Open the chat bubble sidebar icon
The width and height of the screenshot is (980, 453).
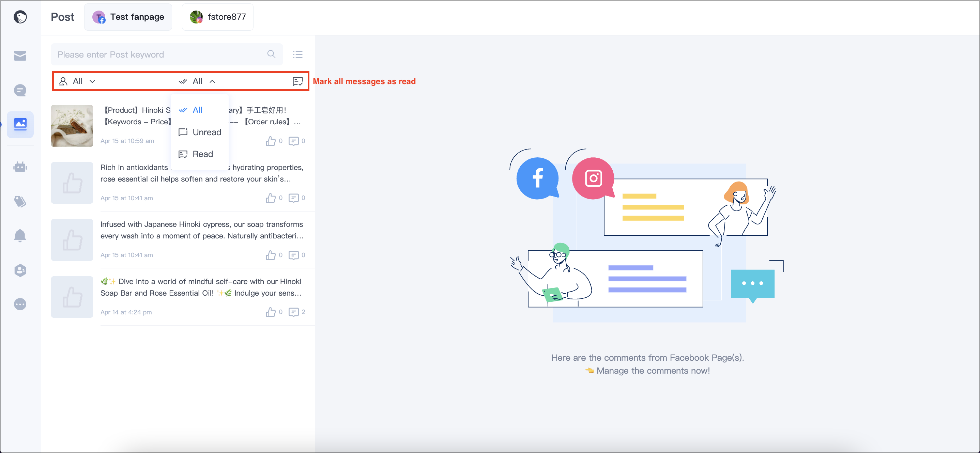click(x=20, y=90)
